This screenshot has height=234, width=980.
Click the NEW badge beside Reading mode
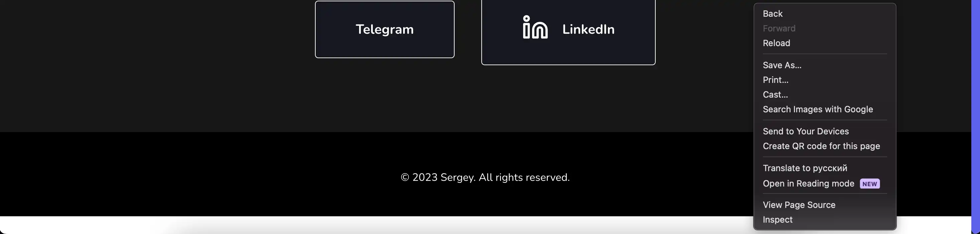pyautogui.click(x=869, y=184)
